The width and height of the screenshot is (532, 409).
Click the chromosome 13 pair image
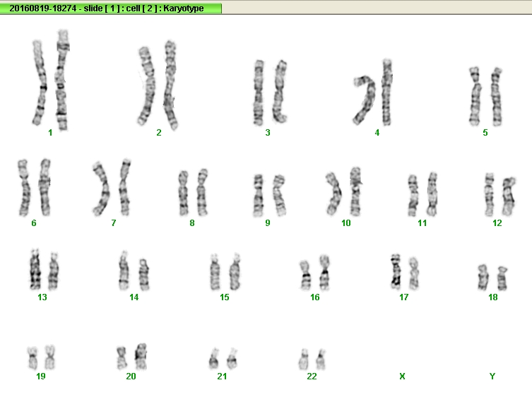pos(45,270)
